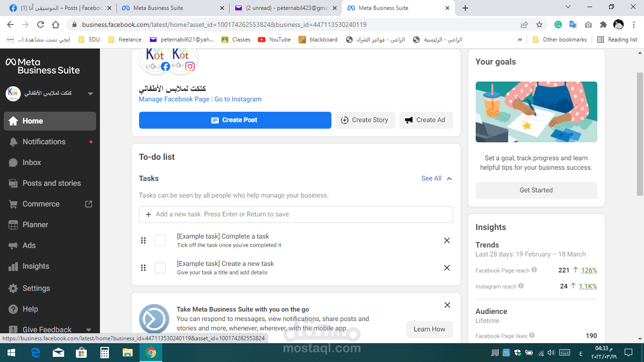Open the YouTube bookmark
The width and height of the screenshot is (644, 362).
tap(274, 40)
